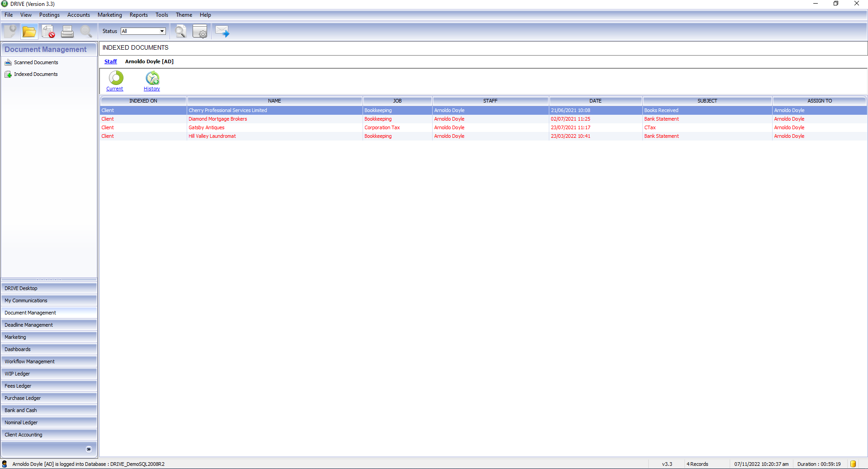Click the 4 Records status bar entry
868x469 pixels.
698,464
